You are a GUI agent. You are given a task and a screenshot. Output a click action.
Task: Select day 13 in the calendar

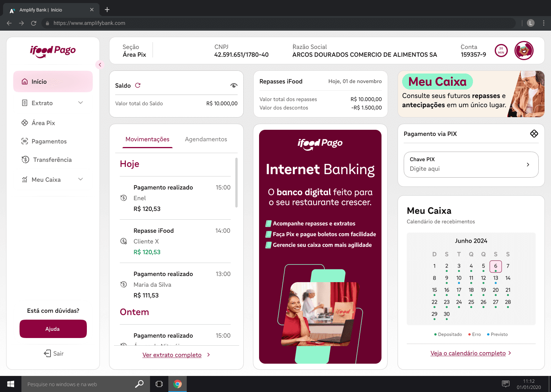[496, 278]
